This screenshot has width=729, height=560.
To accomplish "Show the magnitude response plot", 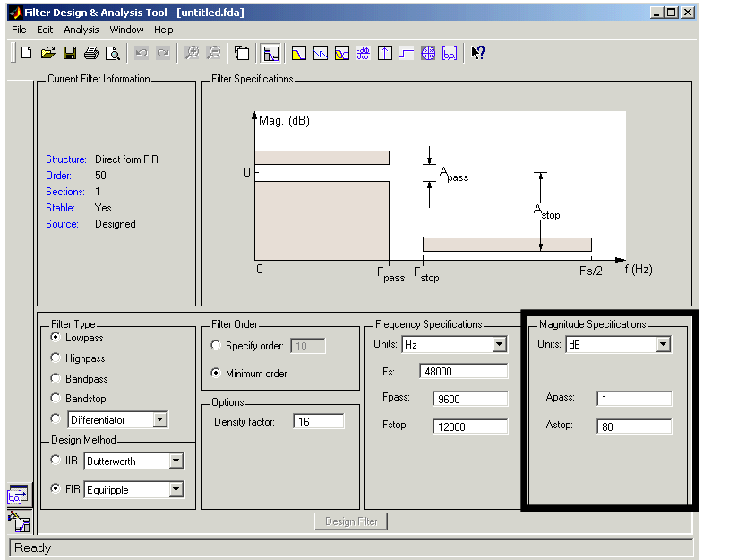I will point(299,53).
